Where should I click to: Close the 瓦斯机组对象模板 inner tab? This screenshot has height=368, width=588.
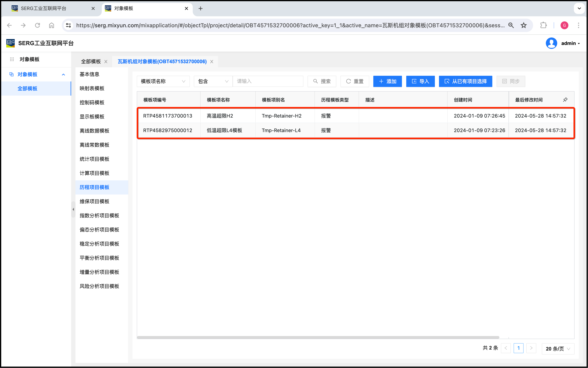(x=212, y=62)
